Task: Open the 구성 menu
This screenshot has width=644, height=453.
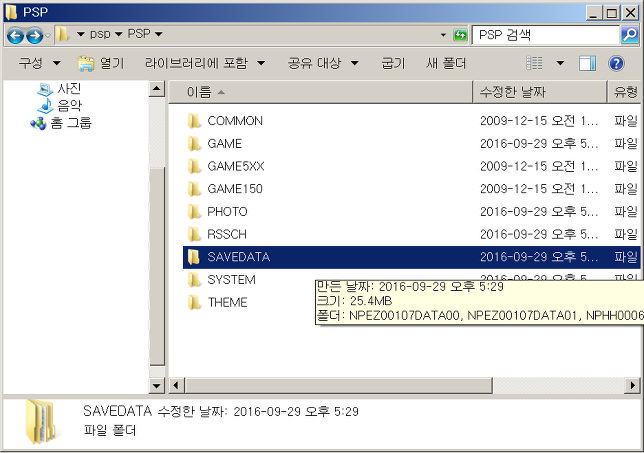Action: point(39,63)
